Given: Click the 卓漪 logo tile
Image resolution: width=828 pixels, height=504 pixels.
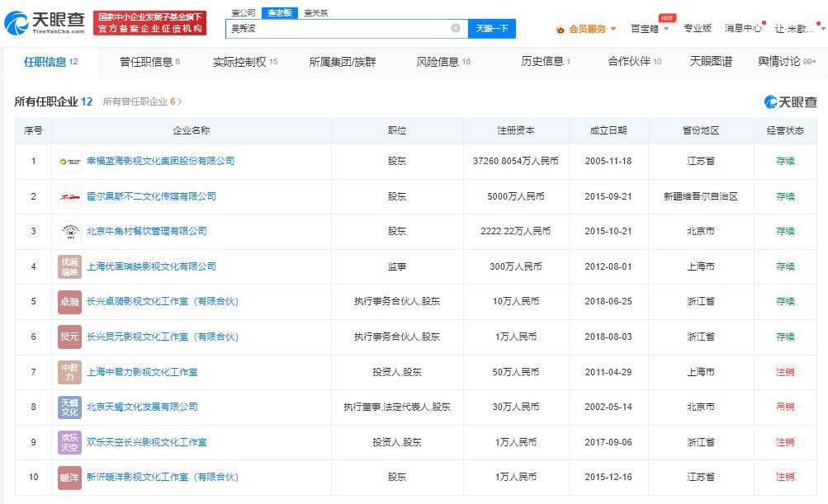Looking at the screenshot, I should click(x=69, y=301).
